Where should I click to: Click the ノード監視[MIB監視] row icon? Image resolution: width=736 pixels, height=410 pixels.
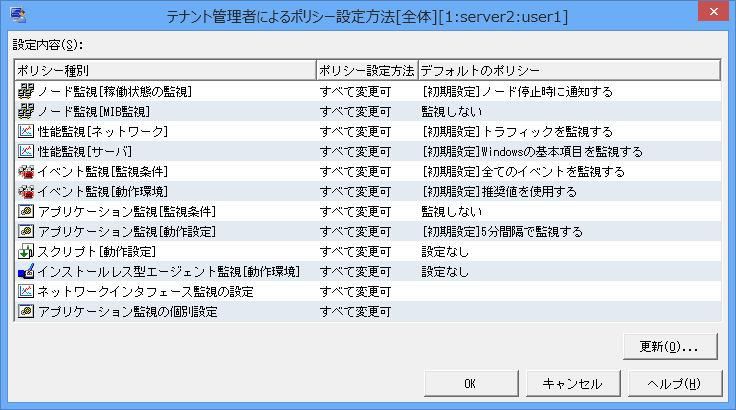(x=26, y=111)
